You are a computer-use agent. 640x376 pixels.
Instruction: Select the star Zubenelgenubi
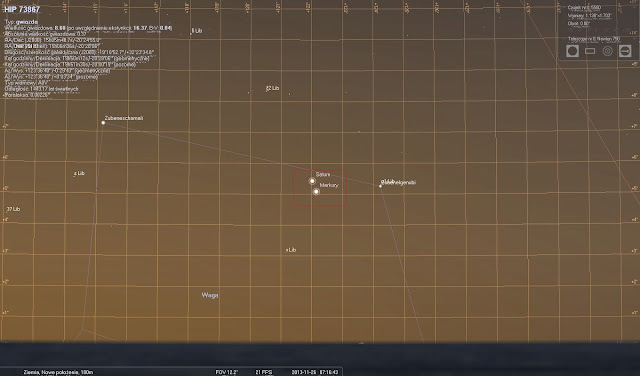click(x=380, y=186)
